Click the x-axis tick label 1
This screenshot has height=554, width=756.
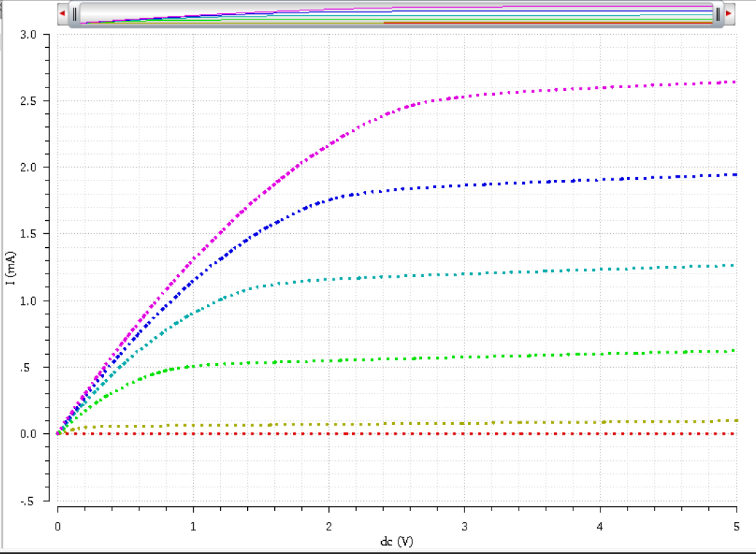pos(193,527)
